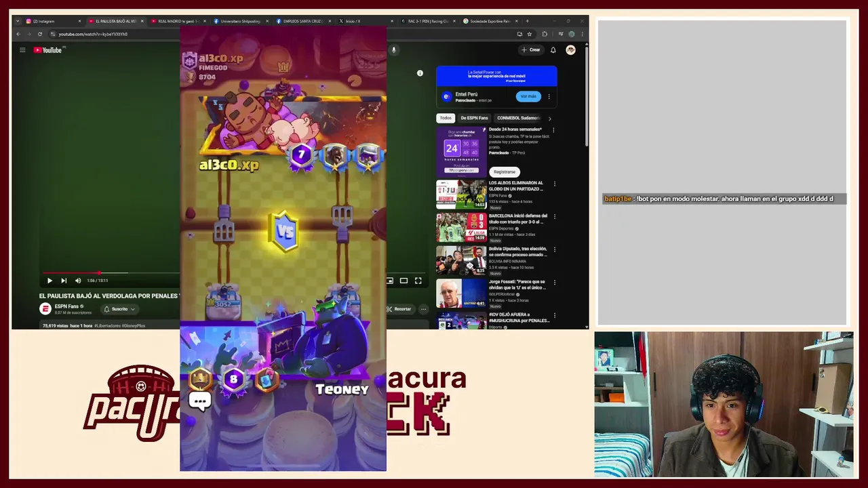Activate voice search microphone on YouTube

pyautogui.click(x=393, y=49)
